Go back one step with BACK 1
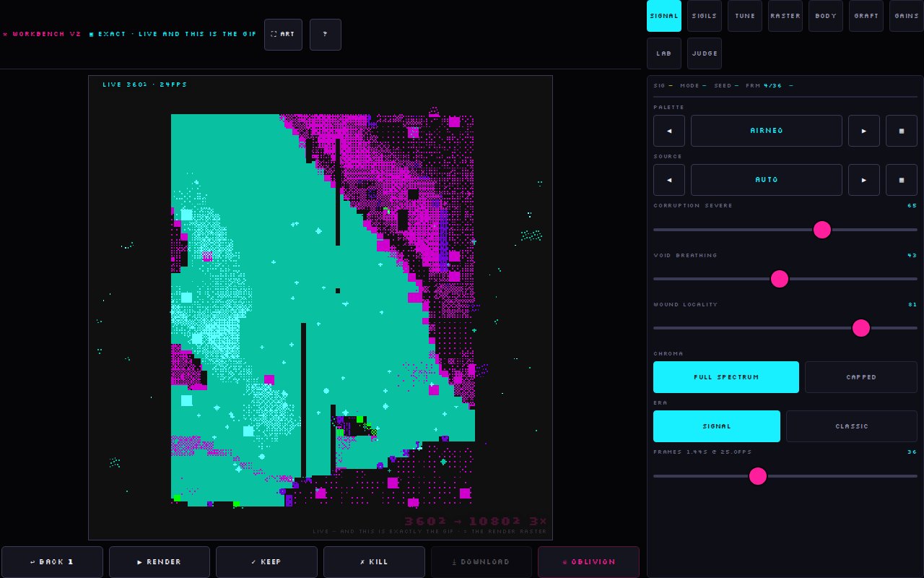 (x=52, y=562)
